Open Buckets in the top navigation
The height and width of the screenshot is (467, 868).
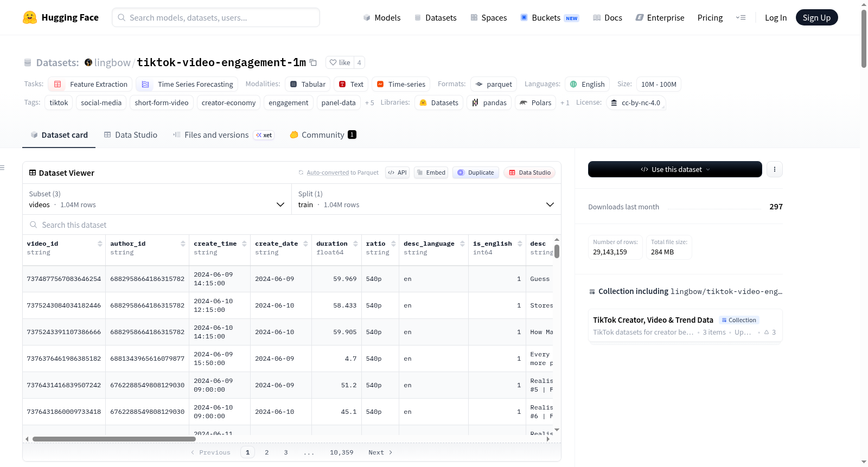pyautogui.click(x=550, y=17)
